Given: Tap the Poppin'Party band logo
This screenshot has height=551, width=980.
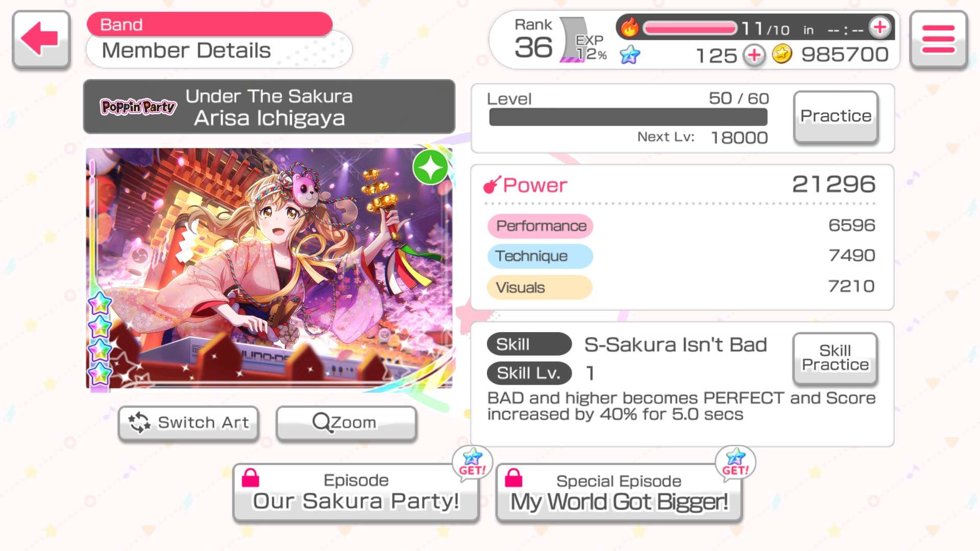Looking at the screenshot, I should (x=138, y=107).
